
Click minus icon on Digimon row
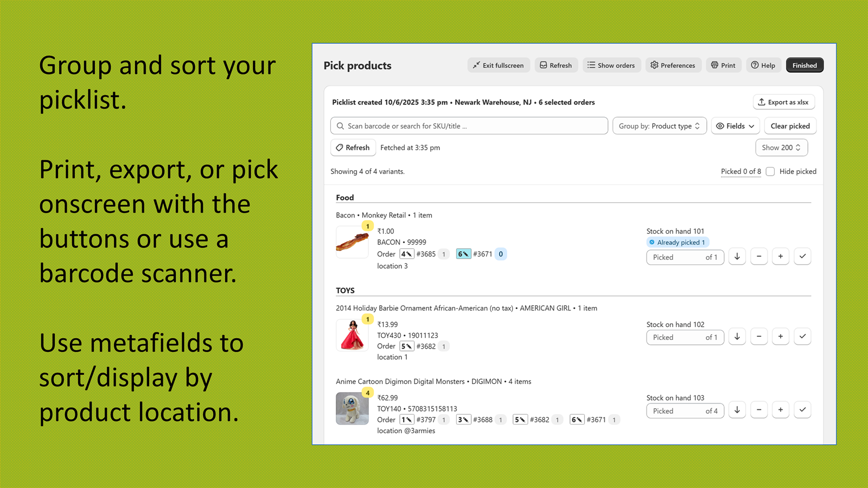pyautogui.click(x=759, y=410)
